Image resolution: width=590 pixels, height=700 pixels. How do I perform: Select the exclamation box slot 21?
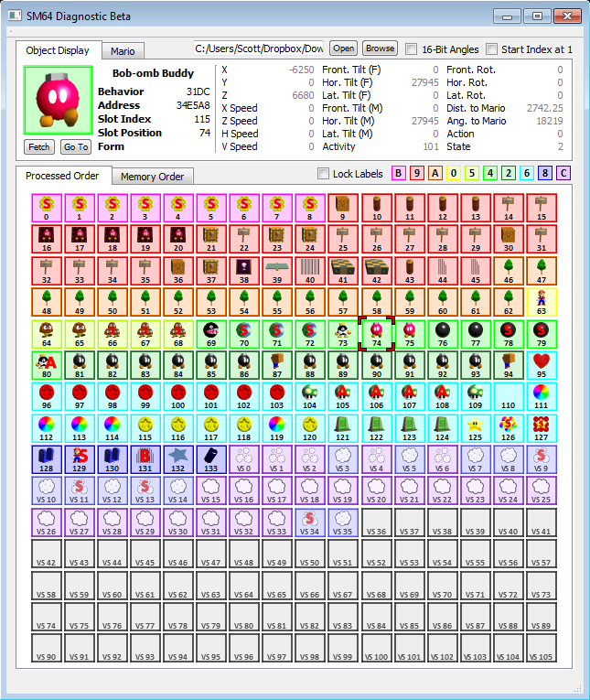point(211,240)
